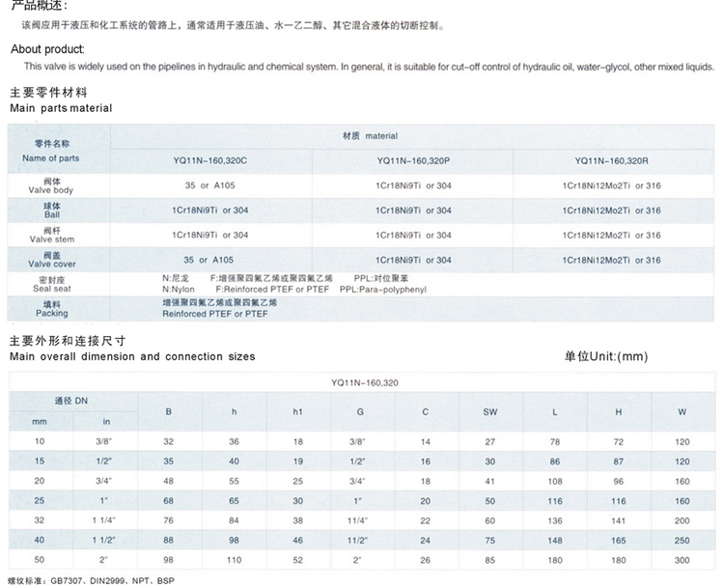The image size is (724, 588).
Task: Click W value "250" in the DN 40 row
Action: click(x=682, y=541)
